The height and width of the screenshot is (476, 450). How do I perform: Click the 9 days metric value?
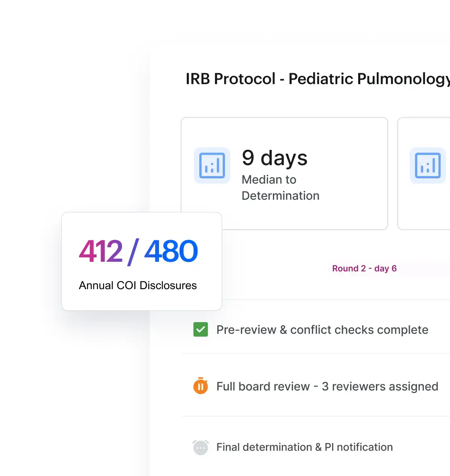pyautogui.click(x=275, y=158)
